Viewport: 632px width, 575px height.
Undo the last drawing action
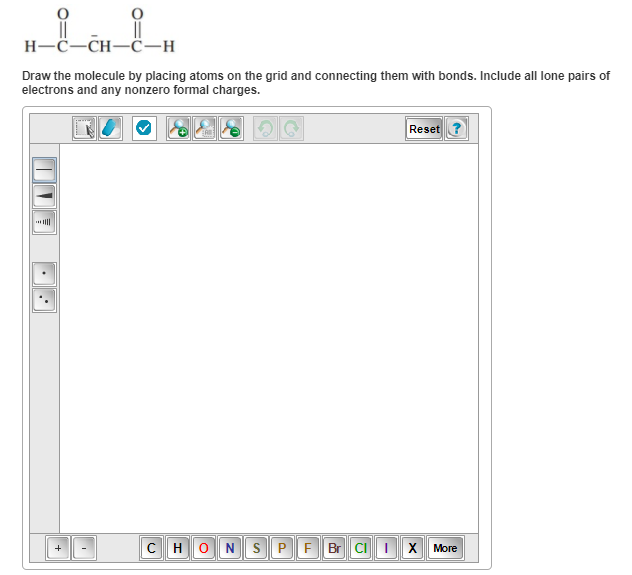[x=265, y=129]
